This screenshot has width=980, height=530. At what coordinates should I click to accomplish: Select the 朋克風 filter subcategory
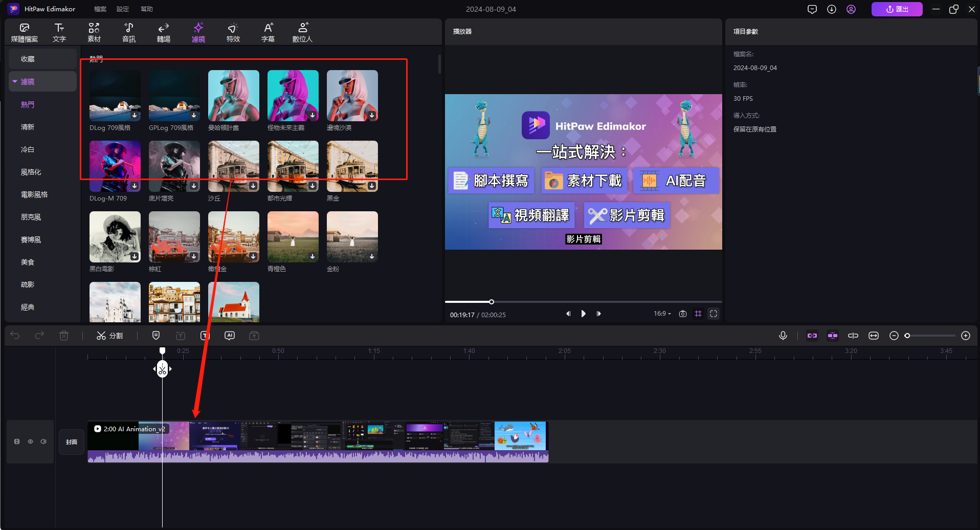31,217
